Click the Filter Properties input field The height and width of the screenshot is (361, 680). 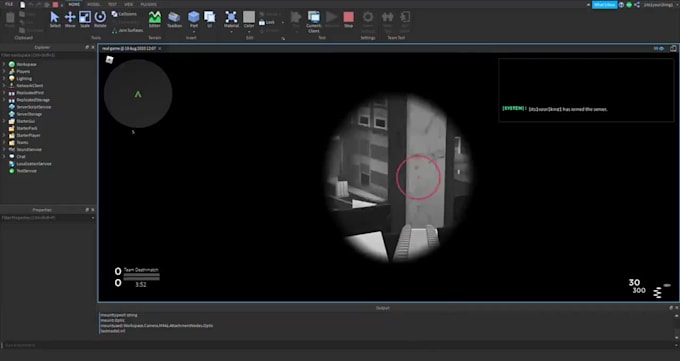tap(45, 218)
